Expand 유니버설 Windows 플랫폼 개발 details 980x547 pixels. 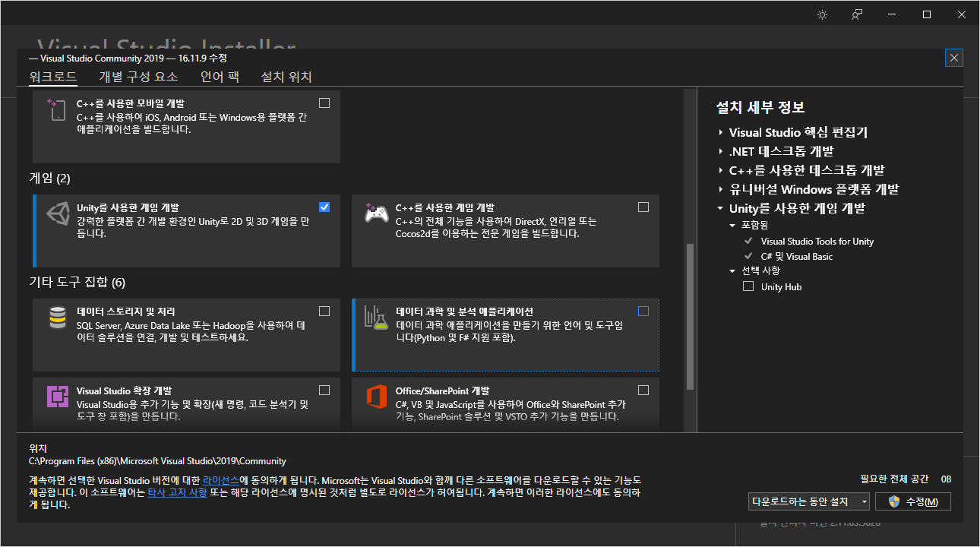point(720,189)
